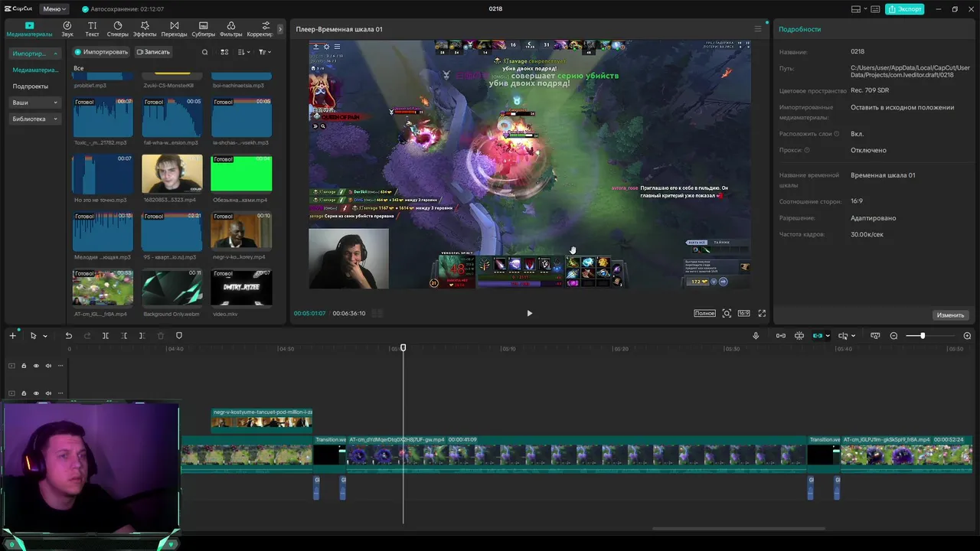This screenshot has height=551, width=980.
Task: Open the Переходы transitions panel
Action: (174, 29)
